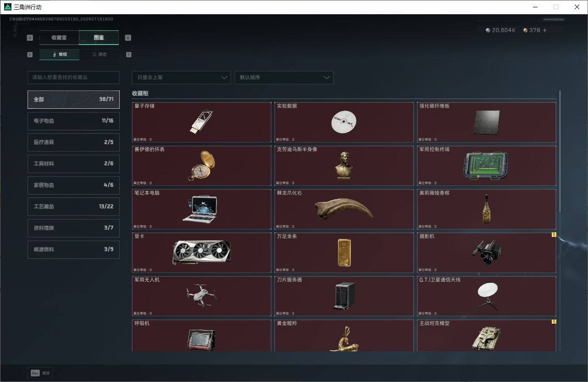Filter by 资料情报 category
Screen dimensions: 588x382
tap(73, 228)
